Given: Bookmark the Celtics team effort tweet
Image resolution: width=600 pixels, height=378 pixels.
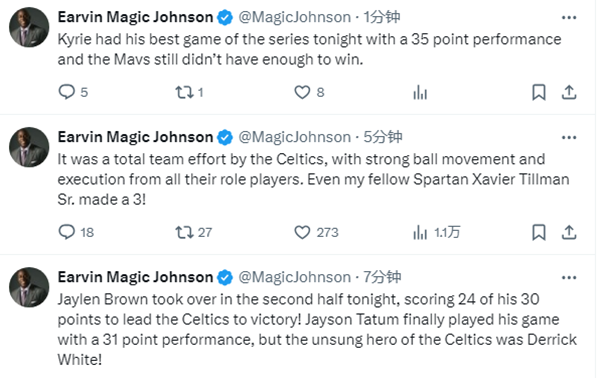Looking at the screenshot, I should click(x=539, y=232).
